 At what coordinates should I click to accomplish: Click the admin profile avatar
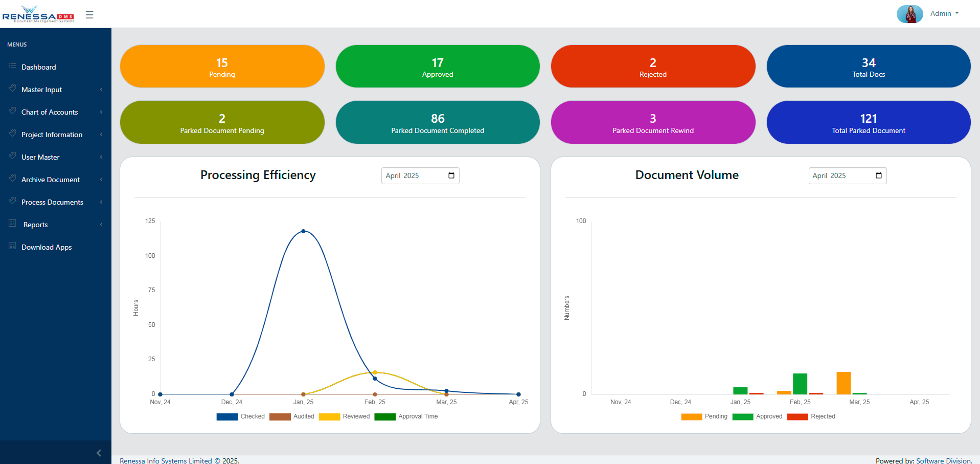[x=909, y=14]
